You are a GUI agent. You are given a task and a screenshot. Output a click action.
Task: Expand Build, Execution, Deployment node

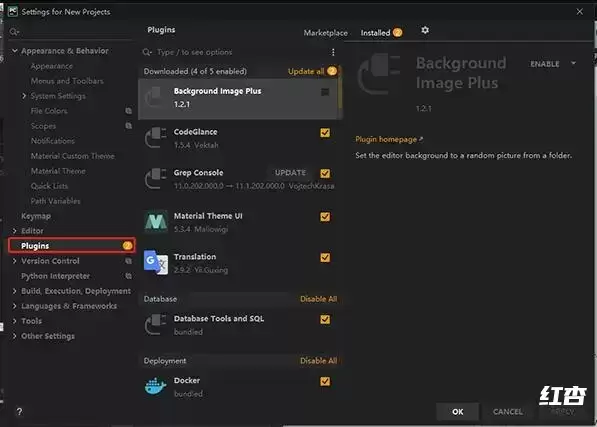click(x=14, y=291)
